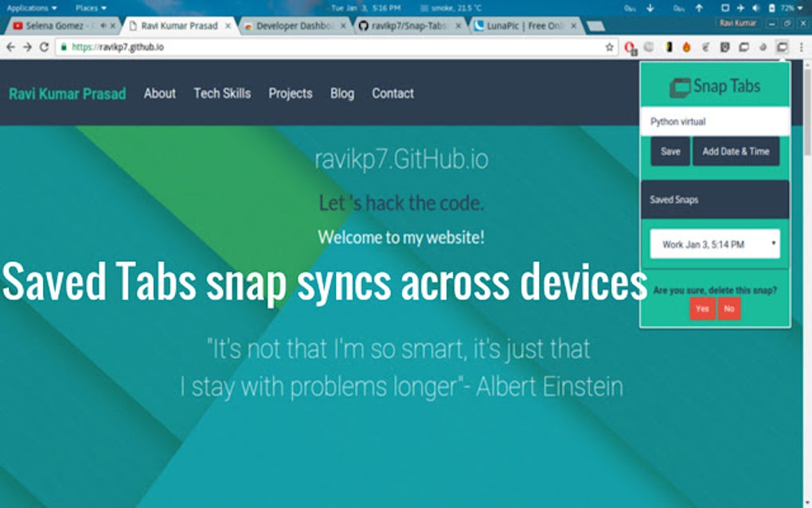Viewport: 812px width, 508px height.
Task: Open Chrome's three-dot menu
Action: click(802, 48)
